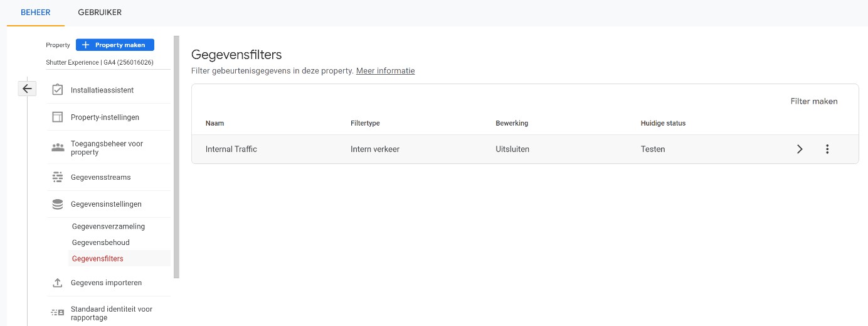868x326 pixels.
Task: Click the back arrow collapse button
Action: (x=27, y=89)
